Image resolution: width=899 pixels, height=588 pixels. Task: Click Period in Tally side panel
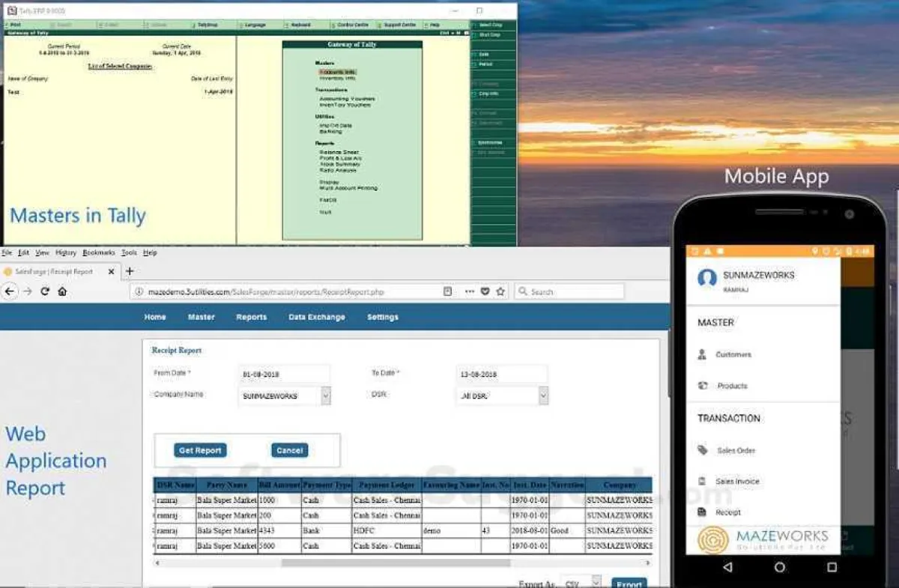(x=492, y=64)
